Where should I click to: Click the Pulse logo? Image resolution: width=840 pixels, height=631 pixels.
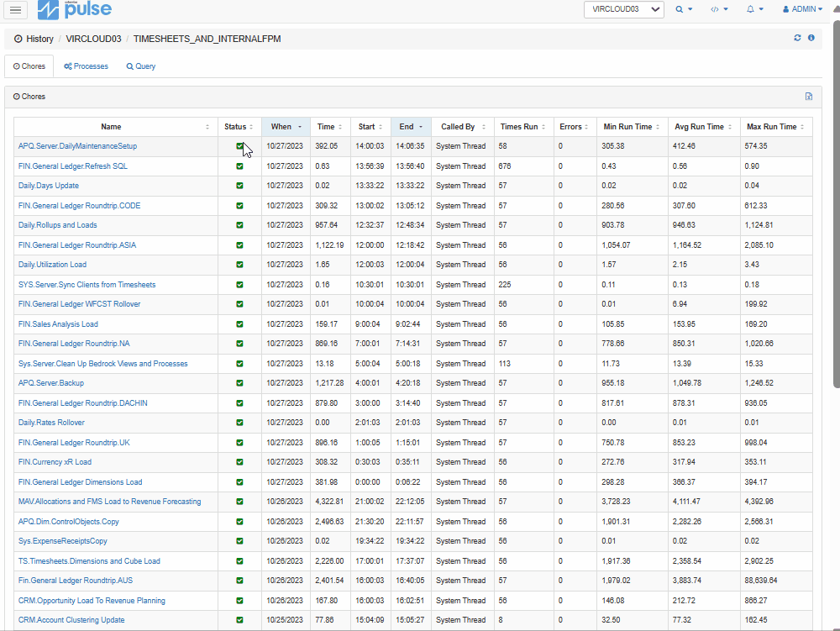(x=75, y=9)
